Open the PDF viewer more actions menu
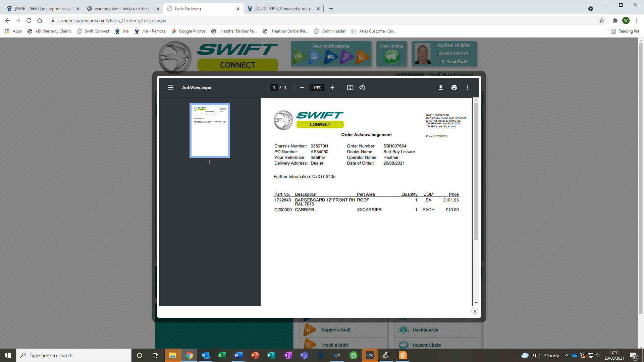Screen dimensions: 644x362 (468, 87)
